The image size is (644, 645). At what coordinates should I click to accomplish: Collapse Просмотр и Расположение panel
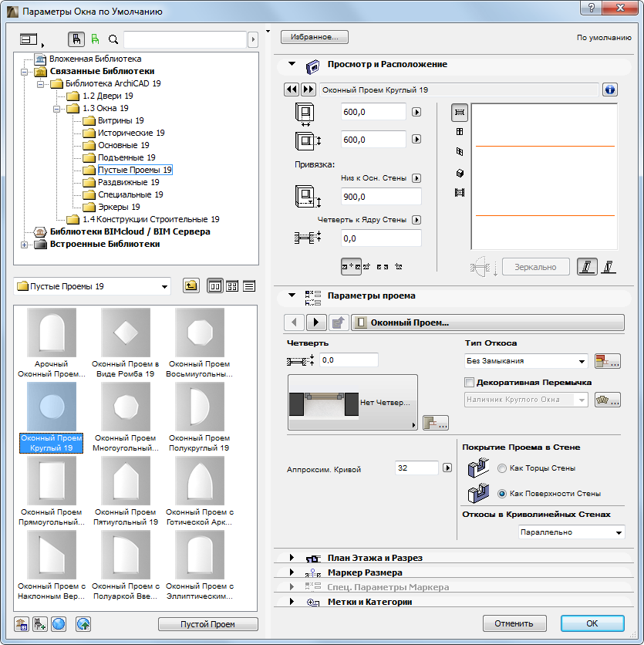292,64
